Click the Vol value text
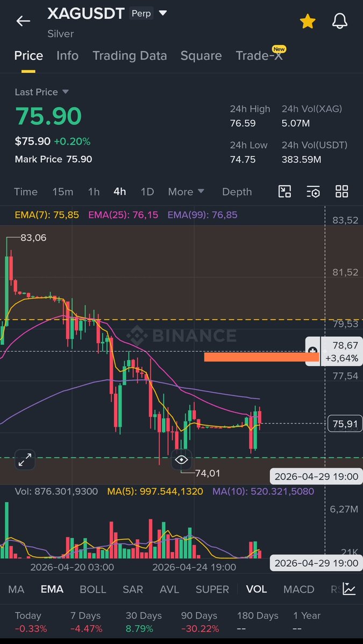The image size is (363, 644). click(56, 491)
